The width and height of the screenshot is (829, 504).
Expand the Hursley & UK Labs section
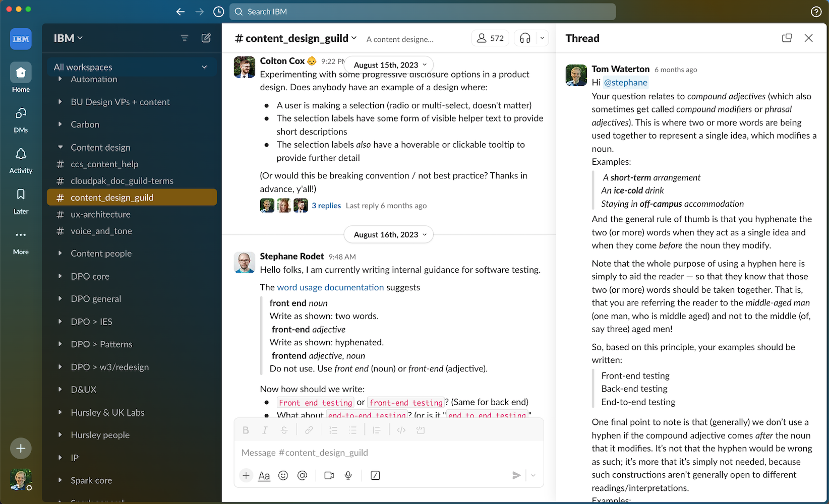60,412
